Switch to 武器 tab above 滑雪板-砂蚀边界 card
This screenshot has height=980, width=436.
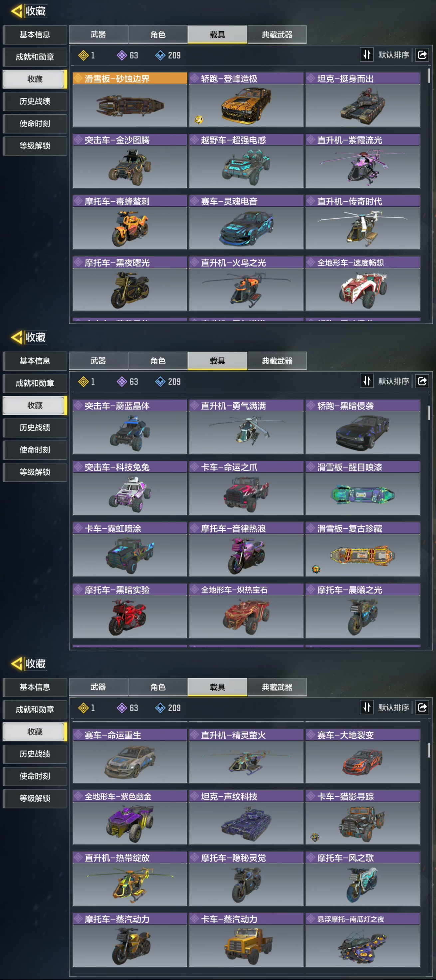point(98,35)
